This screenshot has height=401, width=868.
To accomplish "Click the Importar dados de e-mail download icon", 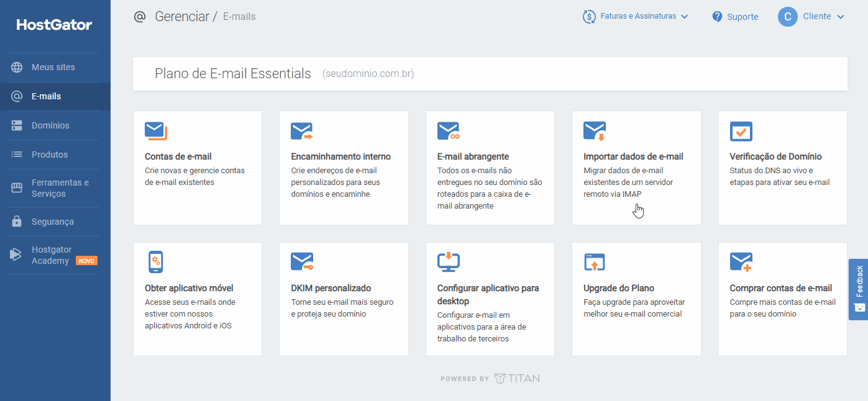I will pyautogui.click(x=595, y=130).
